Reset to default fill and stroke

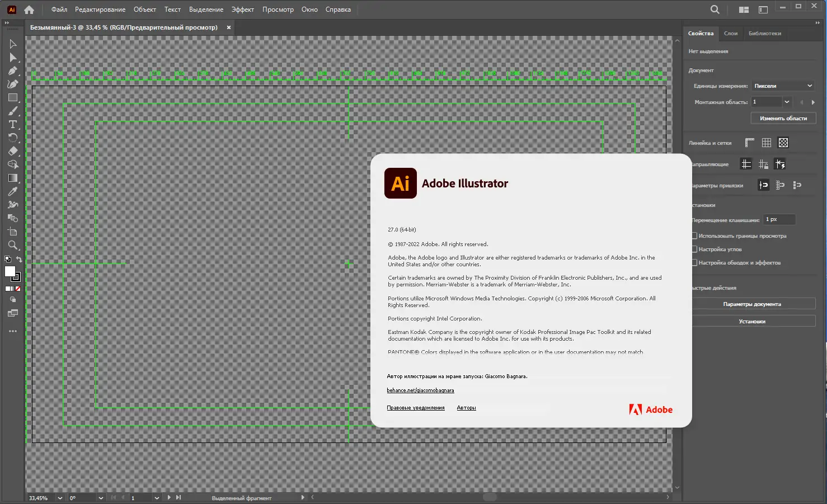[x=8, y=259]
